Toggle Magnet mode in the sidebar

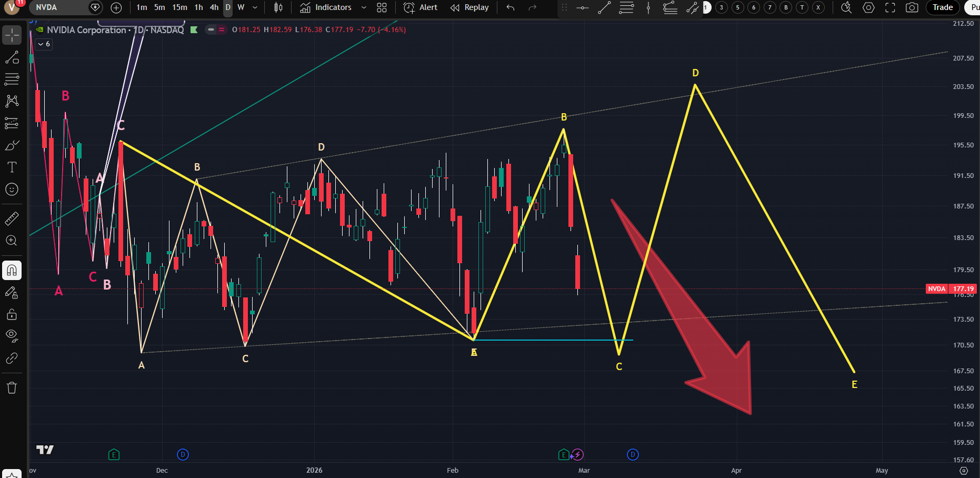click(12, 271)
